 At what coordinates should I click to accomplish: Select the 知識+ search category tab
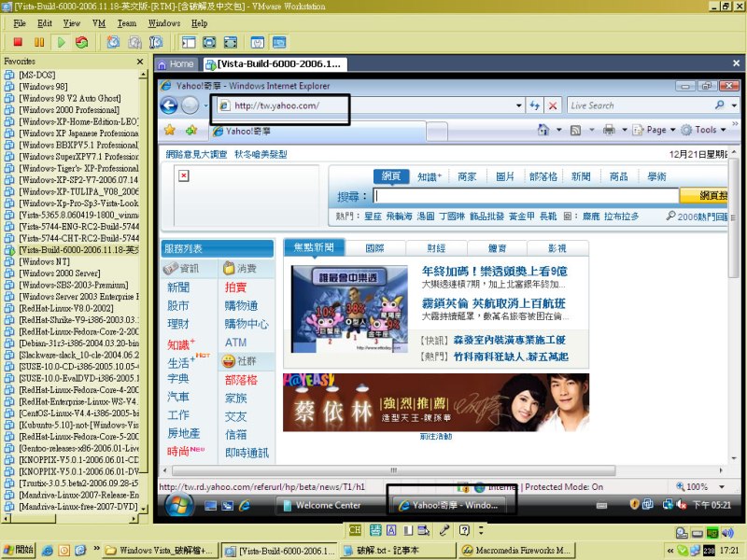click(430, 176)
